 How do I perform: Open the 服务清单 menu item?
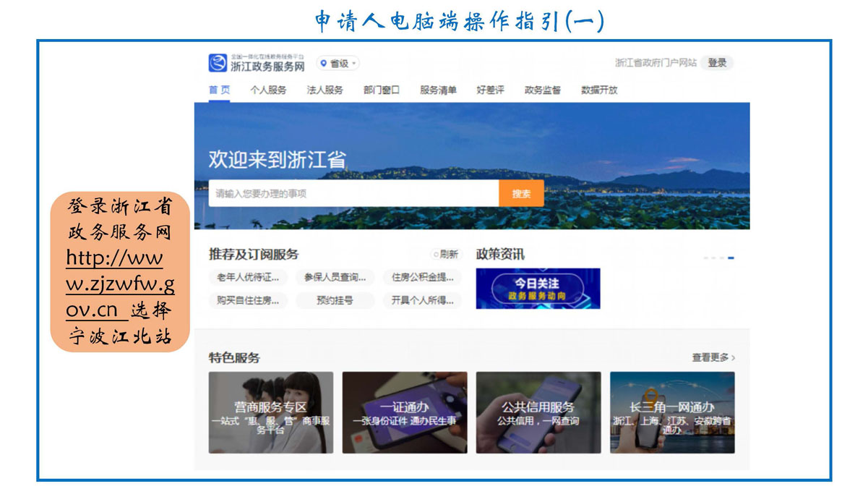[x=438, y=90]
